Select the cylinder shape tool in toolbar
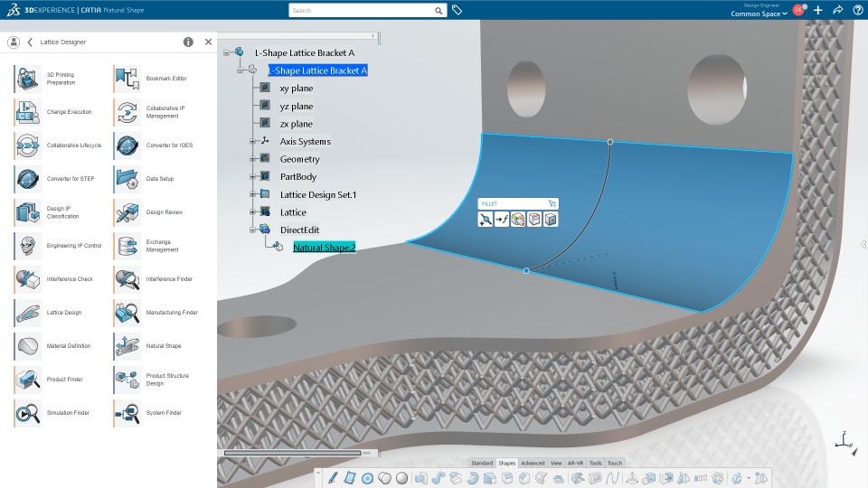868x488 pixels. [x=385, y=478]
